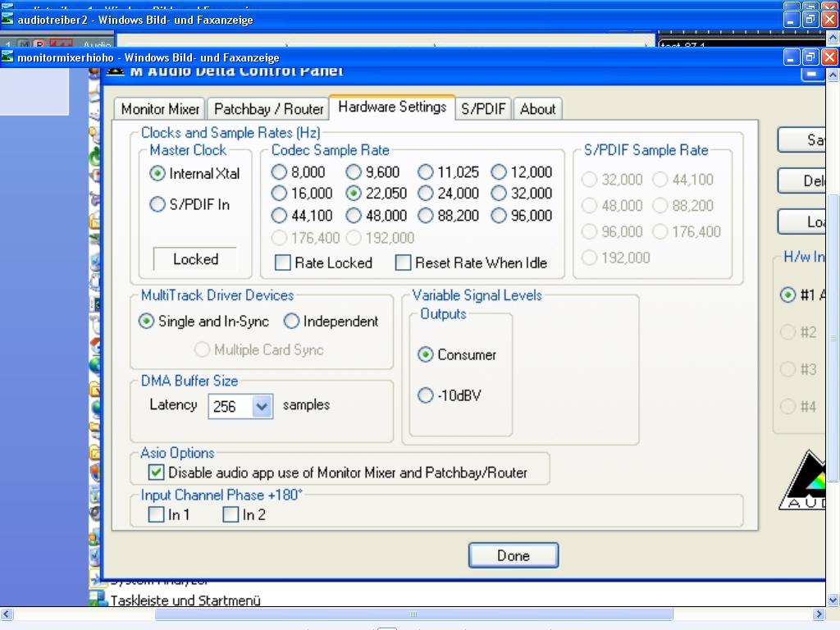Click the 'Input Channel Phase +180°' label
This screenshot has width=840, height=630.
pos(221,495)
